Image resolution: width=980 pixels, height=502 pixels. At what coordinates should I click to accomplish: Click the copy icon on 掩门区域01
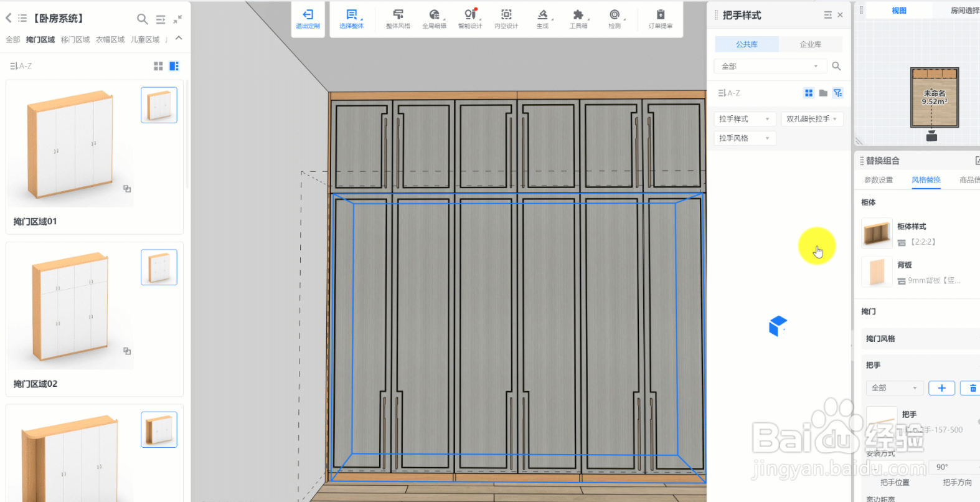(x=127, y=189)
